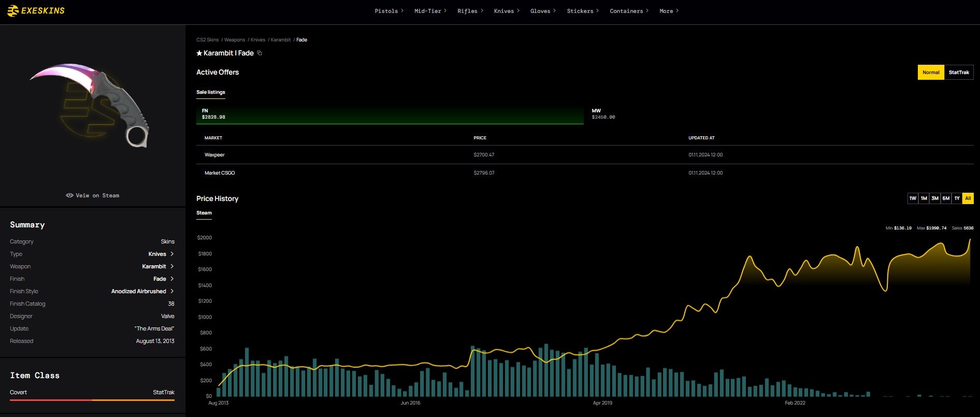Click the Sales 5636 statistic

pyautogui.click(x=962, y=228)
